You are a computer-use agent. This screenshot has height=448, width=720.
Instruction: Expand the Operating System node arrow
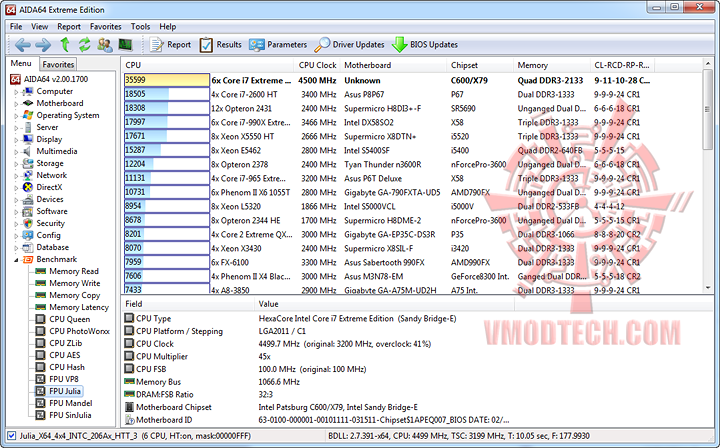pyautogui.click(x=16, y=116)
